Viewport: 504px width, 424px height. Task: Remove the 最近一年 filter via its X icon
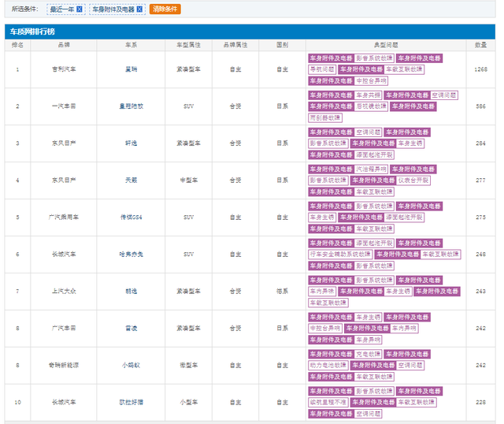pyautogui.click(x=79, y=9)
